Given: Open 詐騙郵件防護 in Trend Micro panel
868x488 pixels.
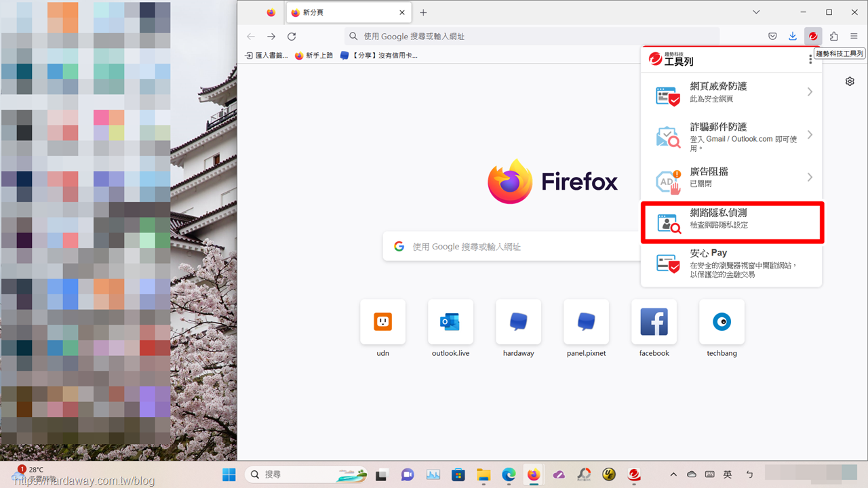Looking at the screenshot, I should (x=731, y=136).
